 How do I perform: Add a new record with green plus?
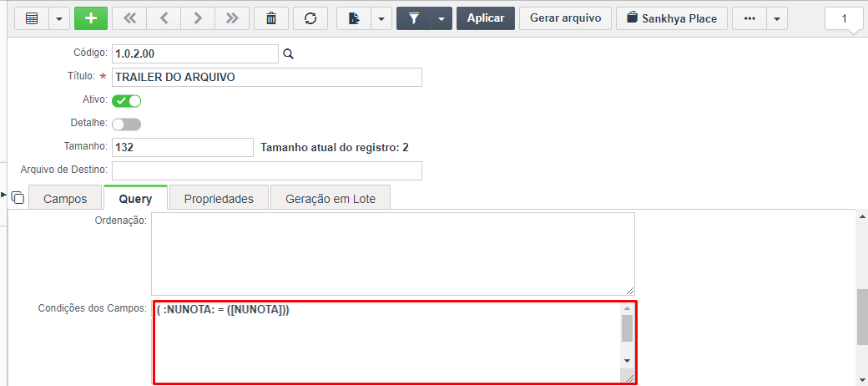pos(91,18)
